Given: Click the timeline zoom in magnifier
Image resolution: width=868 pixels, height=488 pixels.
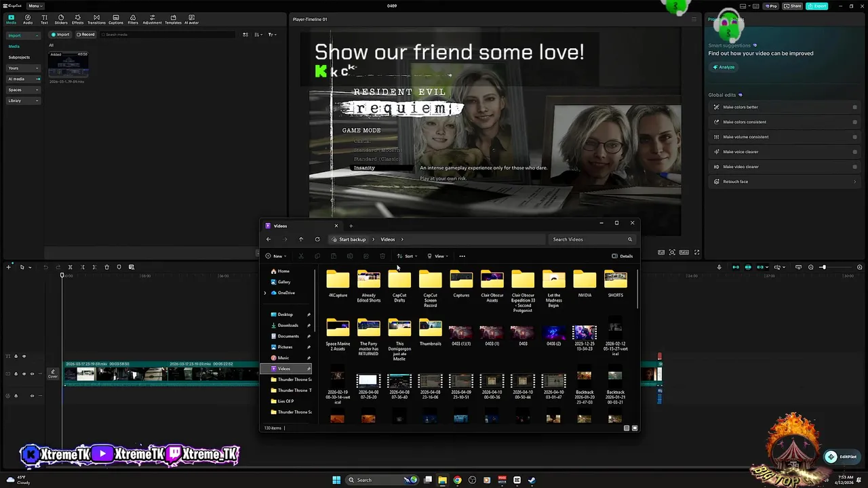Looking at the screenshot, I should coord(860,267).
